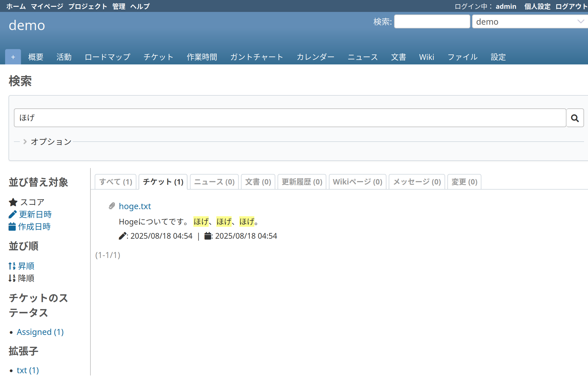
Task: Filter by Assigned (1) status
Action: 40,332
